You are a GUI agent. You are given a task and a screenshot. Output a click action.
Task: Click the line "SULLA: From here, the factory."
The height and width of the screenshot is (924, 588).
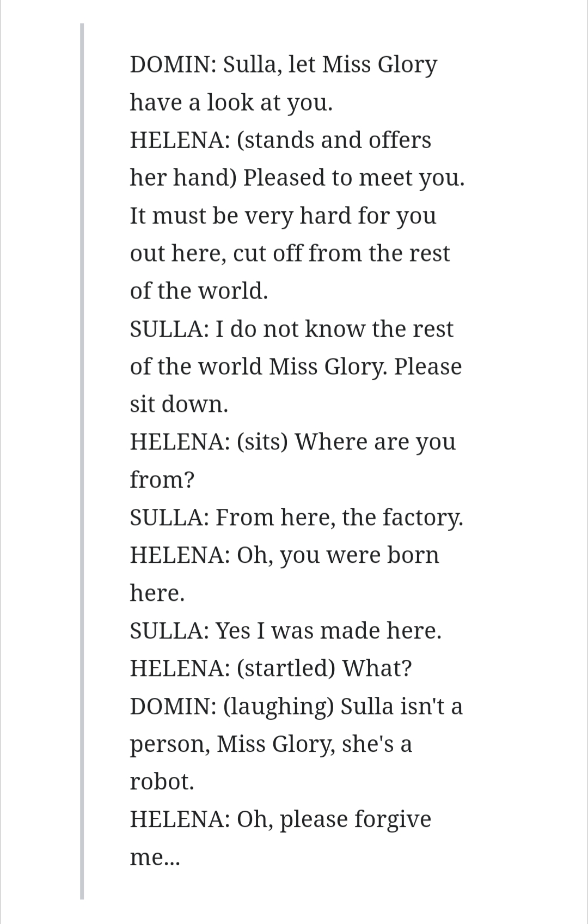pyautogui.click(x=296, y=517)
